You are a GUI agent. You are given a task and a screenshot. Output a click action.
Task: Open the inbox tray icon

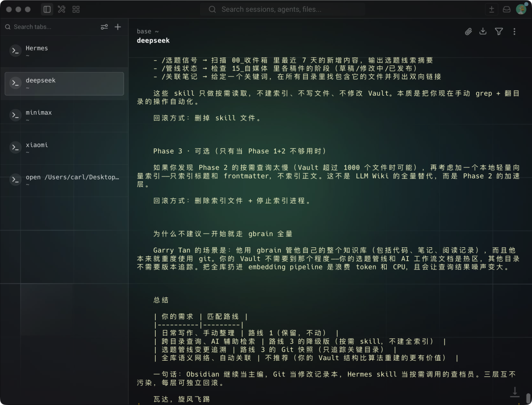[506, 9]
